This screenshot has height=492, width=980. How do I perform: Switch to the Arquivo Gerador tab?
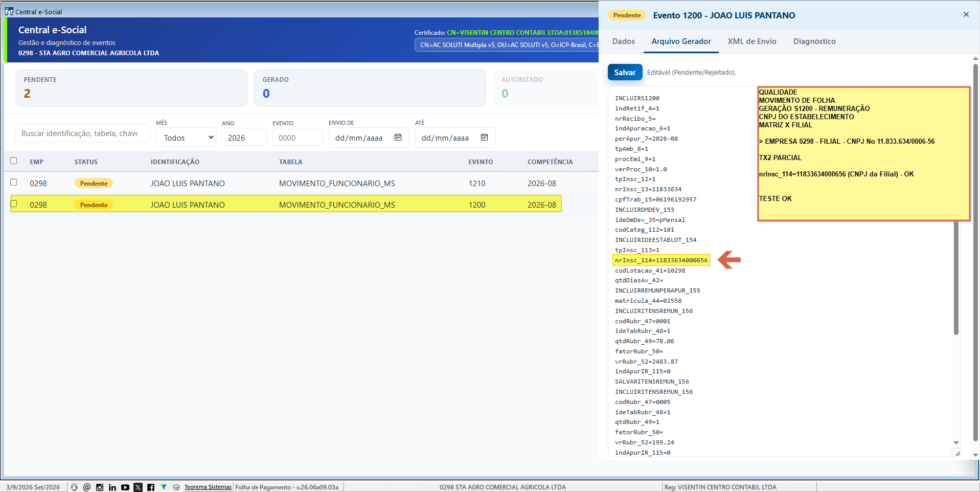coord(681,41)
